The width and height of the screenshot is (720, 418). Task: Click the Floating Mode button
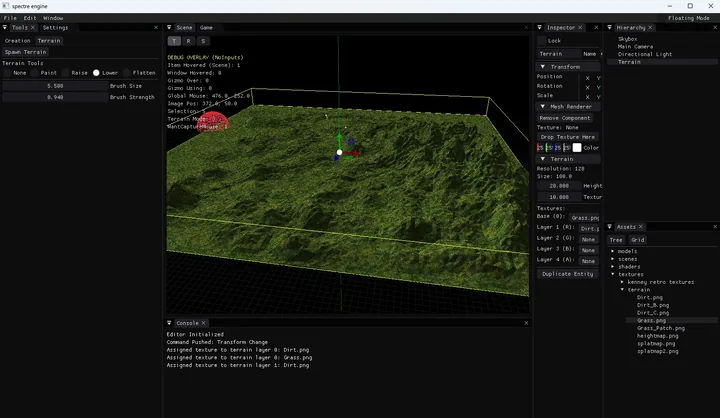click(x=689, y=18)
